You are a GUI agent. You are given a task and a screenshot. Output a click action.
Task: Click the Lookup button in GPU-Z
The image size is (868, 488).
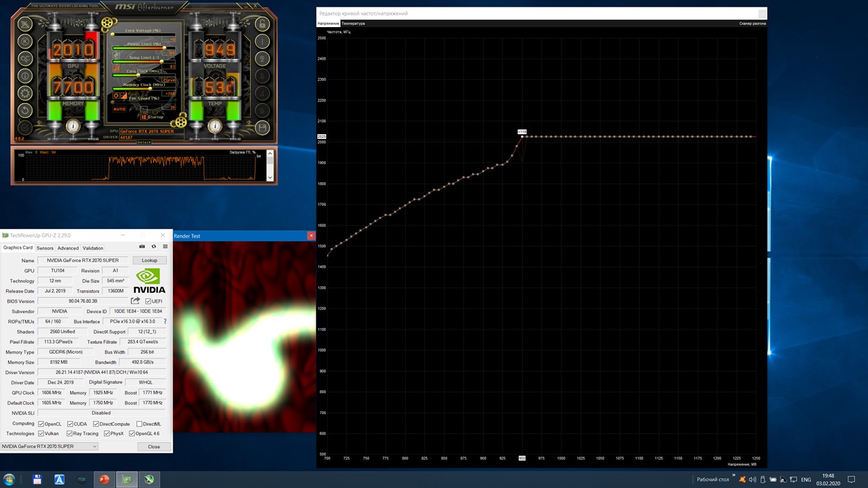tap(149, 260)
